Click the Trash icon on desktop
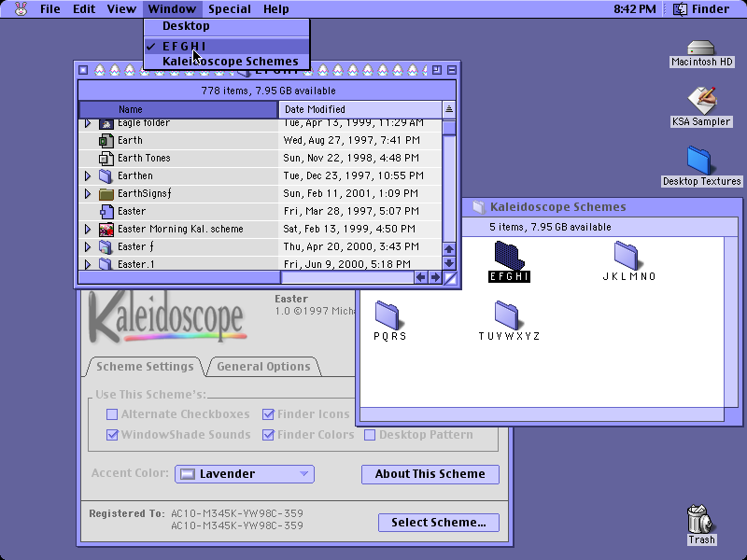Viewport: 747px width, 560px height. (x=699, y=519)
